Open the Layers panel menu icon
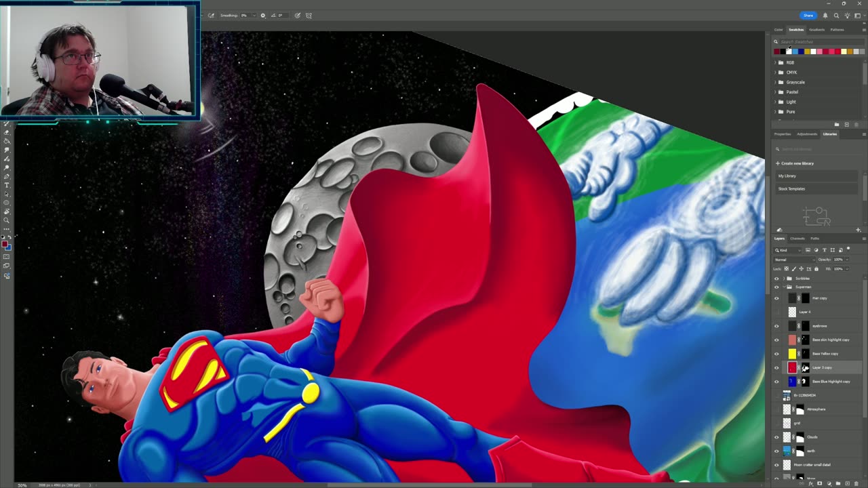 tap(863, 239)
